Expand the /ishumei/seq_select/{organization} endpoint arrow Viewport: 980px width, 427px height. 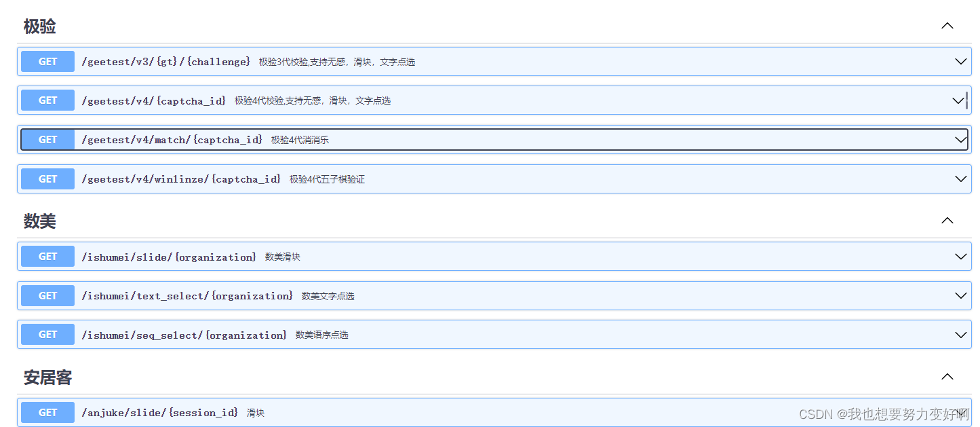tap(960, 335)
